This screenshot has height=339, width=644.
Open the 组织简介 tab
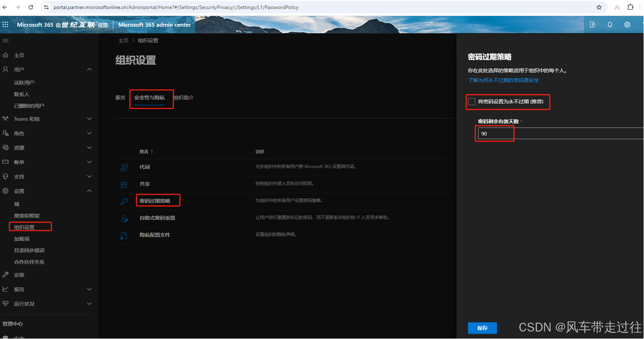(x=183, y=98)
